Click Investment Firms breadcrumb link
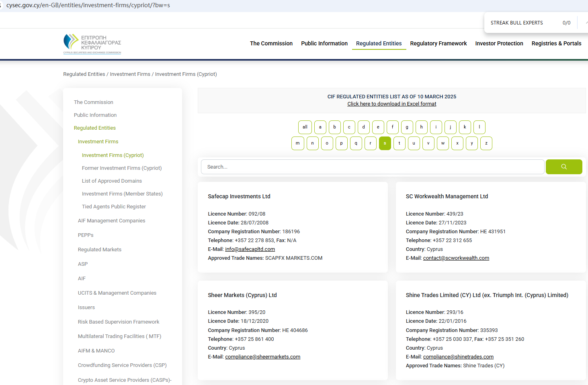 coord(130,74)
